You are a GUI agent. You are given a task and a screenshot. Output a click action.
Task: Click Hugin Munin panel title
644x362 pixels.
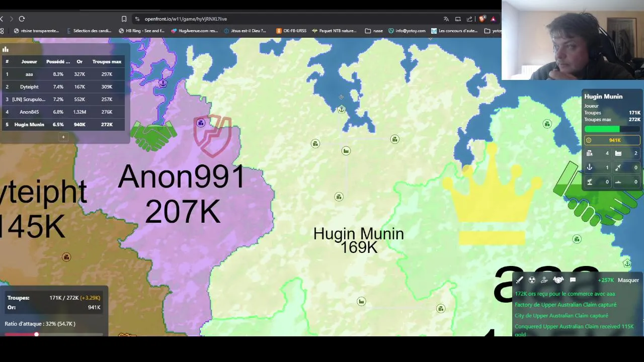point(603,97)
